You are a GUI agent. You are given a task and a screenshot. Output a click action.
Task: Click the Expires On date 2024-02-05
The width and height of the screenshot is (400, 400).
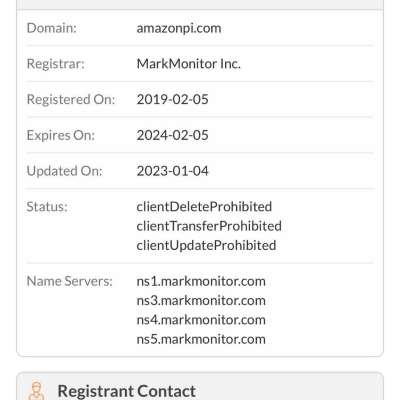172,135
